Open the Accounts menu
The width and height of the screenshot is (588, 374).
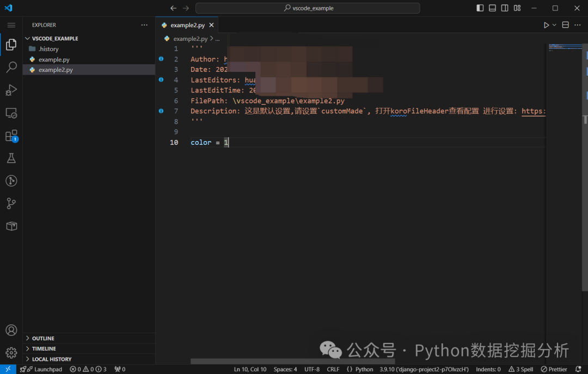click(x=11, y=330)
